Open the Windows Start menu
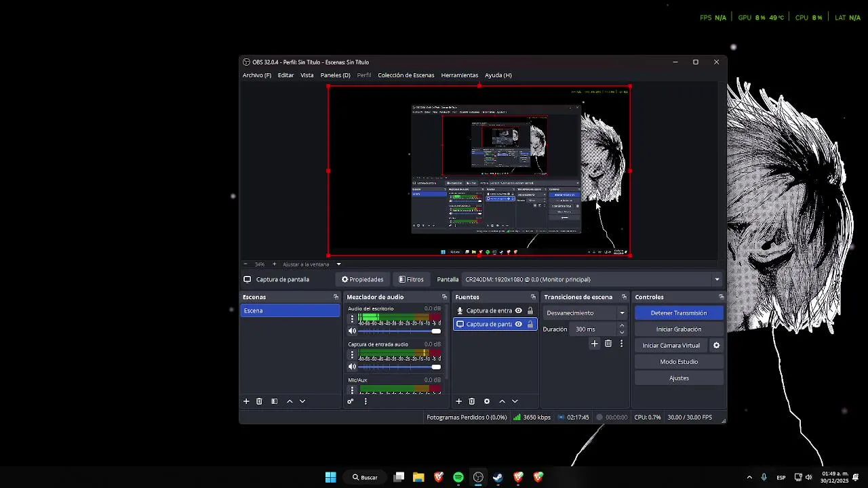The image size is (868, 488). tap(330, 477)
